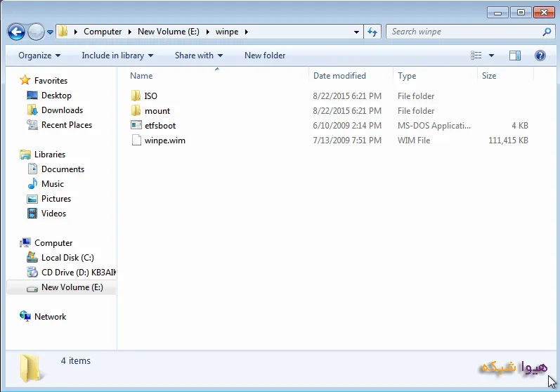The width and height of the screenshot is (560, 392).
Task: Click the Videos filmstrip icon
Action: click(x=32, y=214)
